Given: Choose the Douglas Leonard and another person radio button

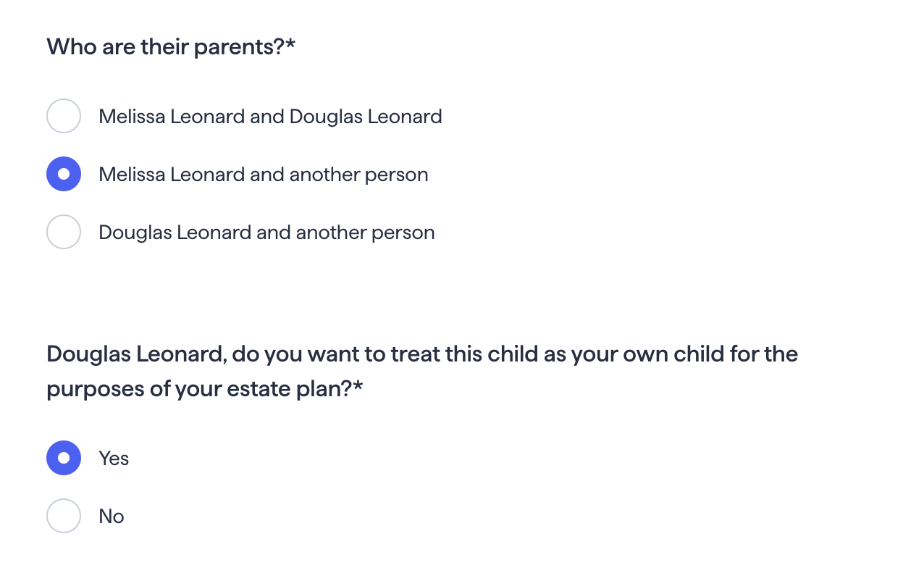Looking at the screenshot, I should (x=64, y=232).
